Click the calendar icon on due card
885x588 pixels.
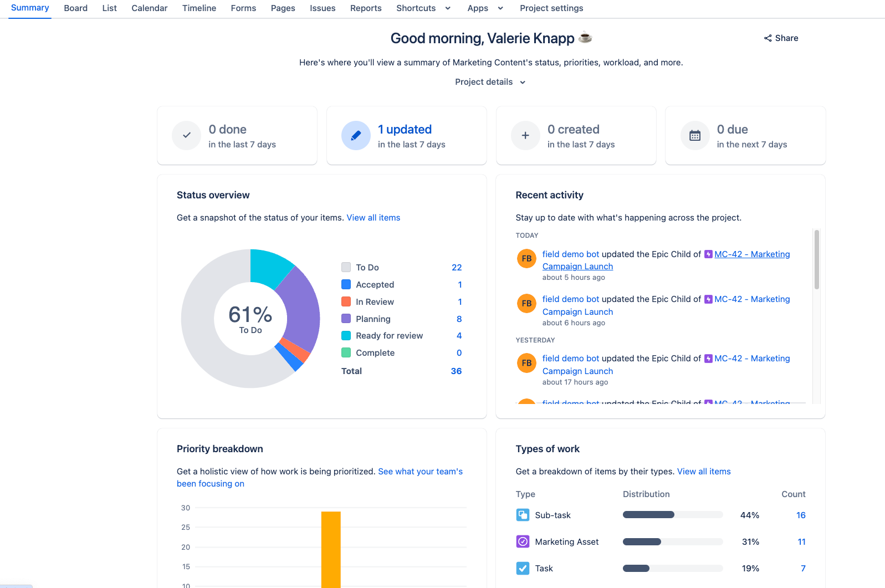tap(695, 135)
